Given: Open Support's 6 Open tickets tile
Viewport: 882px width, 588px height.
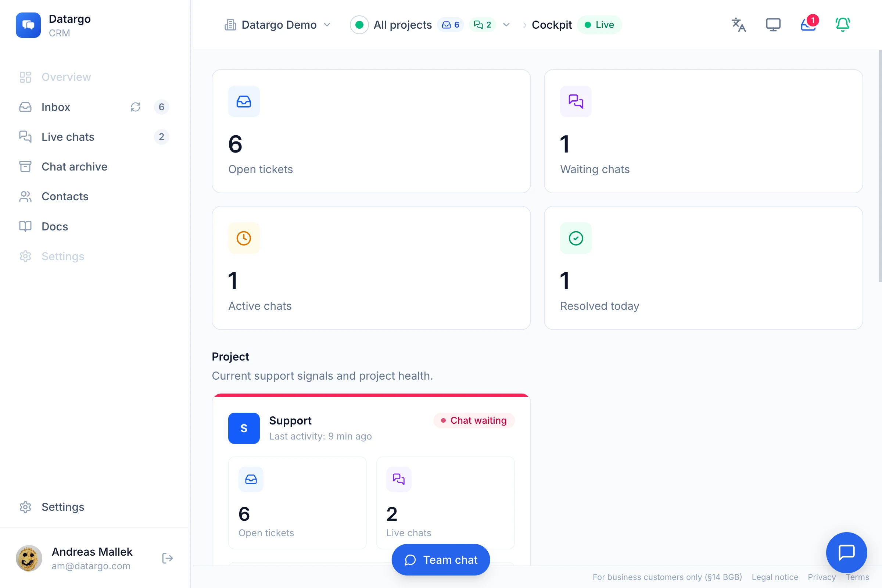Looking at the screenshot, I should point(297,503).
